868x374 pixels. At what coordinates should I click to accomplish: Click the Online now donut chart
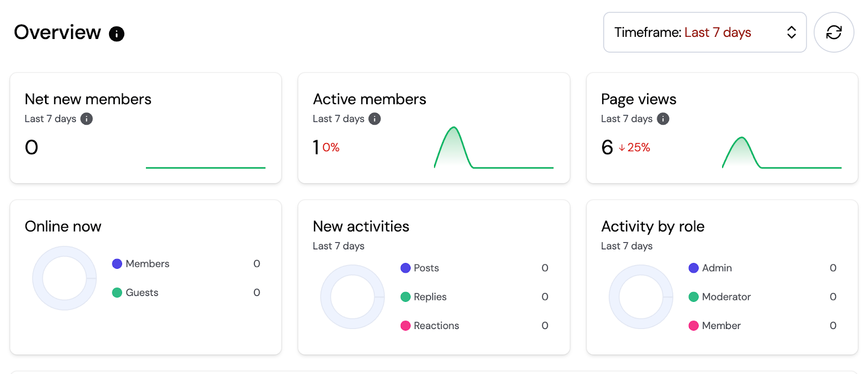click(x=65, y=278)
